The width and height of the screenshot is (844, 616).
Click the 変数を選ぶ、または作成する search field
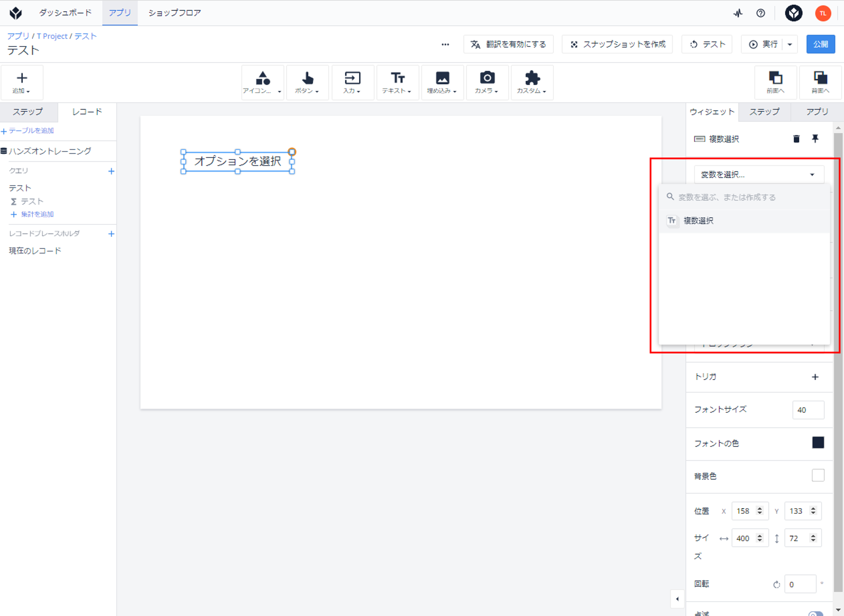(744, 197)
